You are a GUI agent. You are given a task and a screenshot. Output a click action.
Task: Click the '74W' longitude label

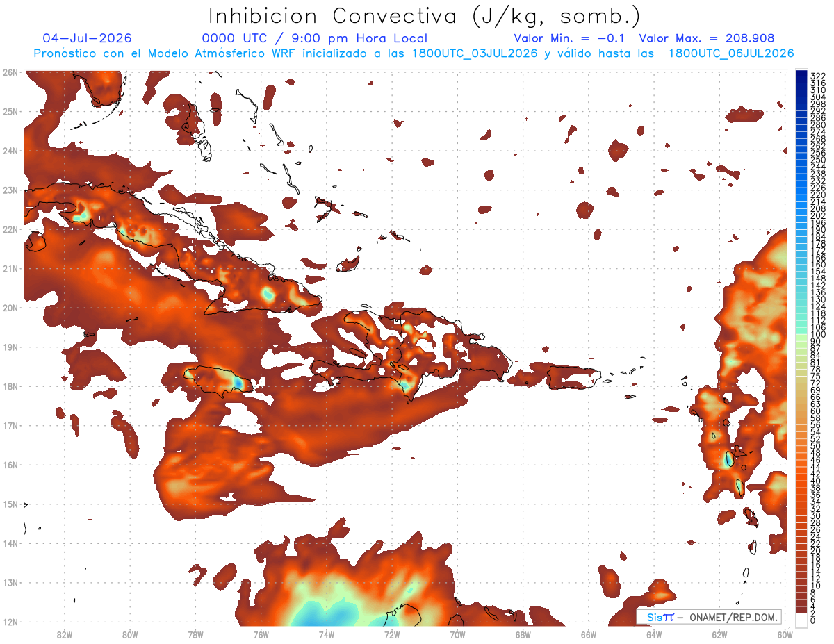326,634
